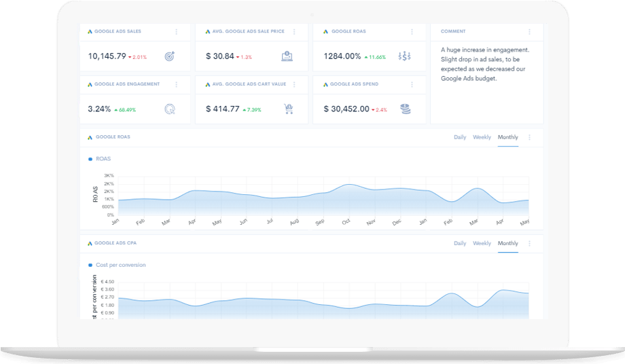625x364 pixels.
Task: Open options menu for Comment card
Action: point(529,31)
